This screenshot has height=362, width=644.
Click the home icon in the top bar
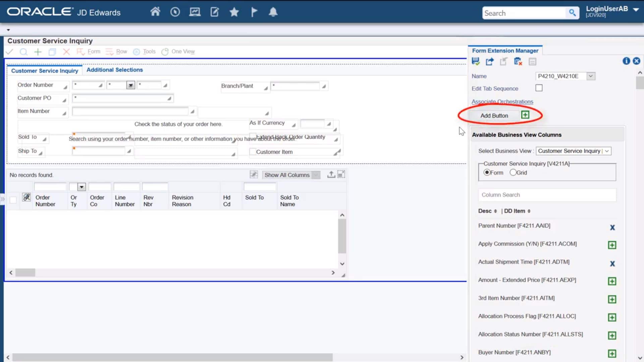click(x=155, y=11)
